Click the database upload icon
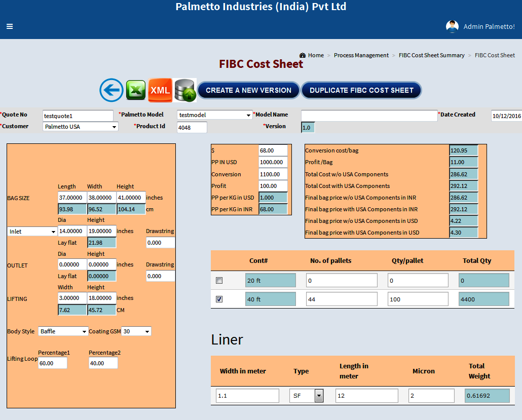522x420 pixels. point(185,90)
